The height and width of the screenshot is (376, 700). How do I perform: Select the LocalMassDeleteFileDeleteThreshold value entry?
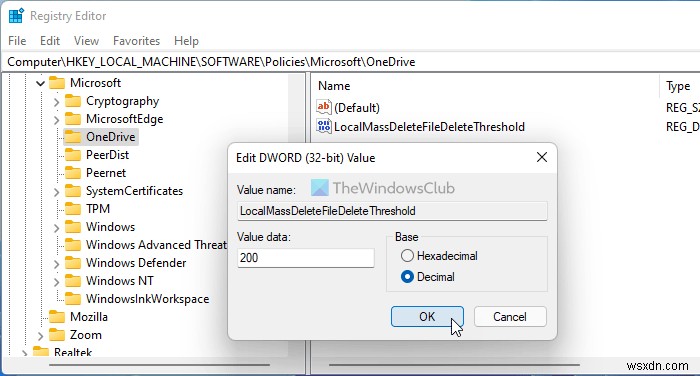click(x=429, y=127)
